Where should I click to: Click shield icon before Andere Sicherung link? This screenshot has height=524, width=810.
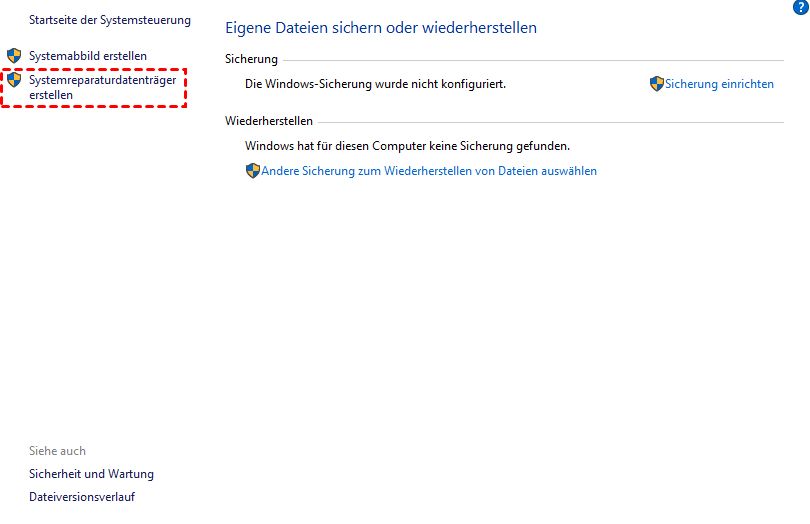[x=253, y=171]
